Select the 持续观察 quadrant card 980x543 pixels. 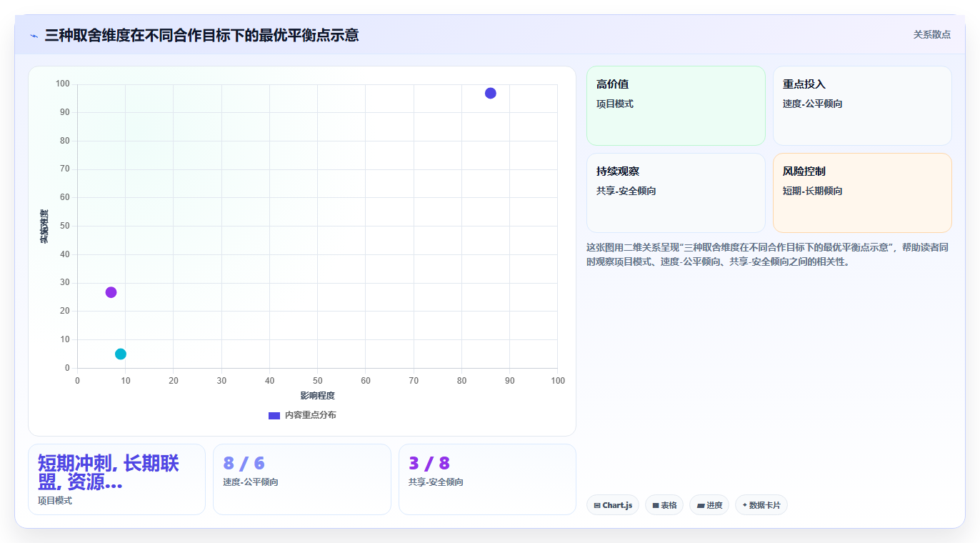pos(676,193)
